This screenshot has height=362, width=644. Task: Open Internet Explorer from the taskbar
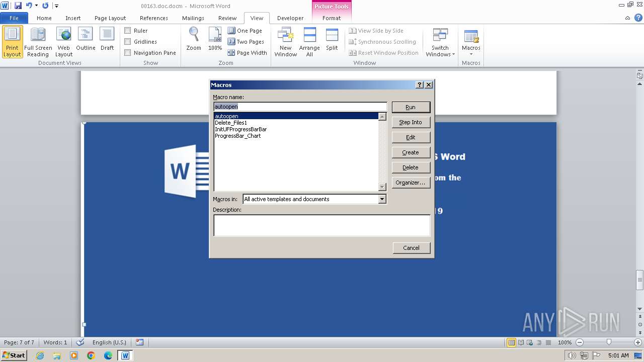coord(40,355)
